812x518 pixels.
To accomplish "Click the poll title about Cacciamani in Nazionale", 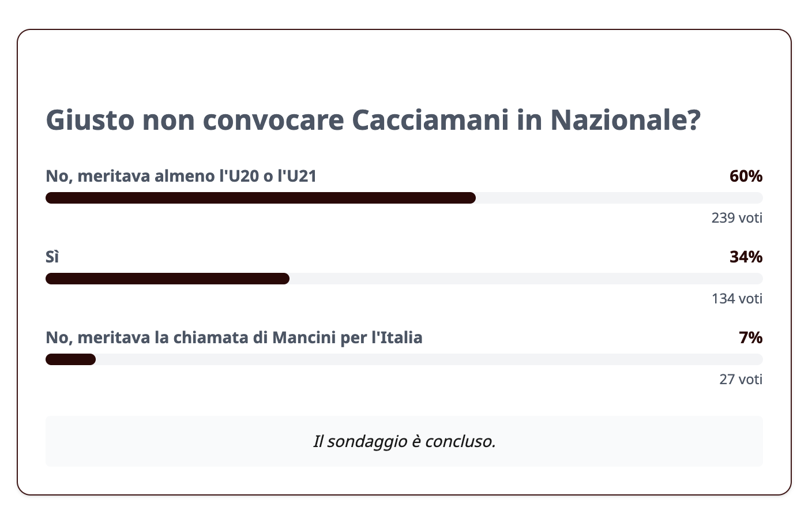I will 373,120.
